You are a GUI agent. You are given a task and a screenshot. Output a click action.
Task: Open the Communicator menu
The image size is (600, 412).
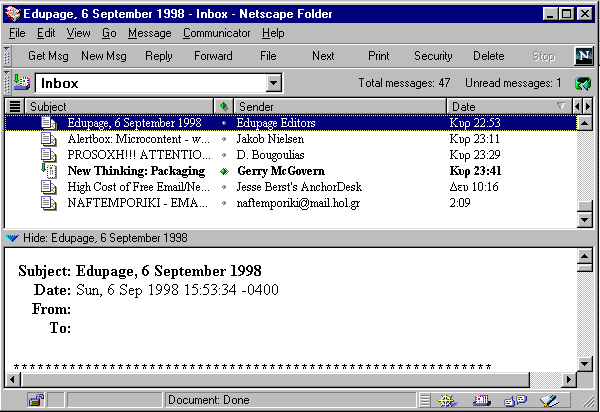pos(217,33)
